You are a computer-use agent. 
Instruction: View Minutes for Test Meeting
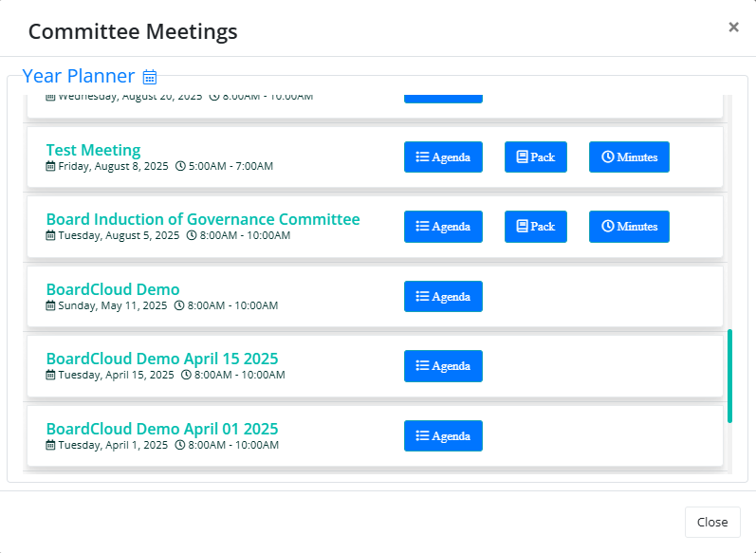pos(629,157)
